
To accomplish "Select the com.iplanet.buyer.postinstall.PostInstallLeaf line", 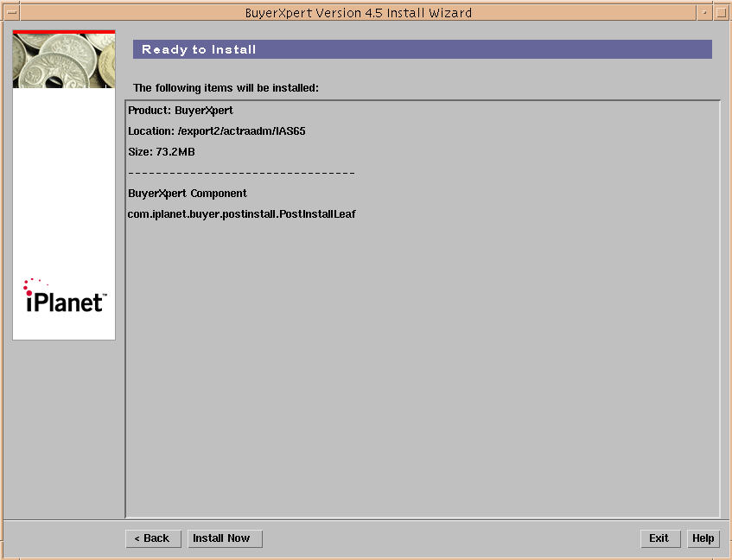I will [242, 214].
